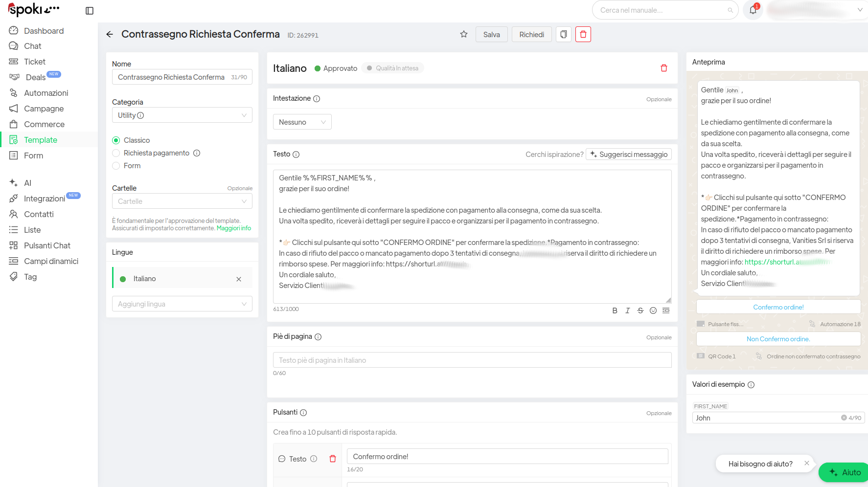Select the Form radio option

tap(116, 166)
